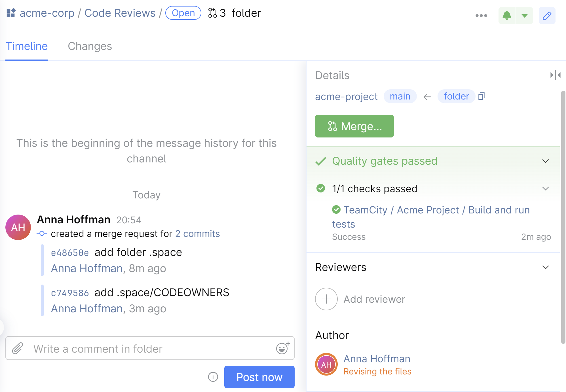Switch to the Changes tab
This screenshot has height=392, width=566.
click(90, 46)
